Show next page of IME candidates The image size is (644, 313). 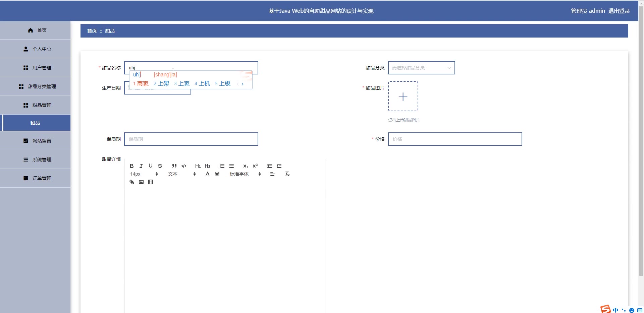pyautogui.click(x=243, y=84)
